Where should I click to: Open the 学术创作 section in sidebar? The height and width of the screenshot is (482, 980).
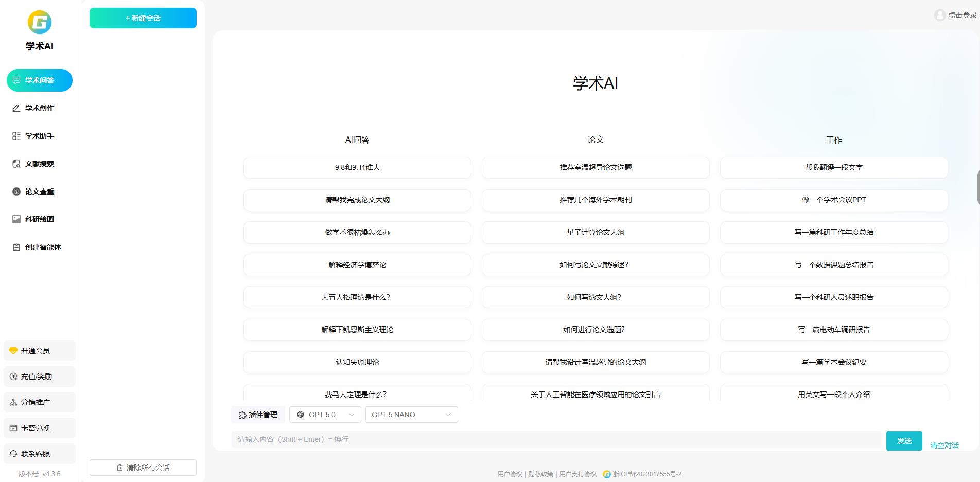(40, 108)
